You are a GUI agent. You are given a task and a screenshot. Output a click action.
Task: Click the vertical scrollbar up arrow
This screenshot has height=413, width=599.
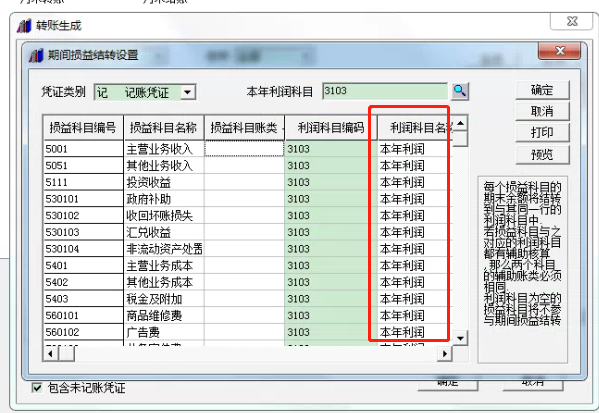(460, 123)
